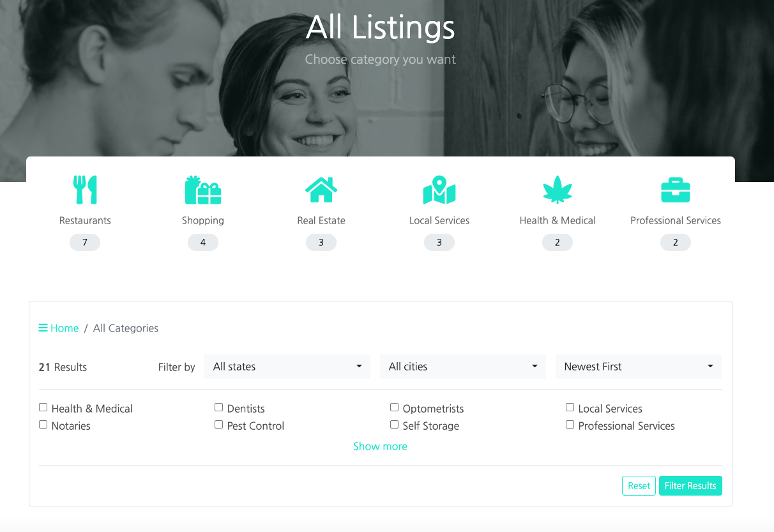This screenshot has width=774, height=532.
Task: Click the Restaurants count badge 7
Action: (85, 243)
